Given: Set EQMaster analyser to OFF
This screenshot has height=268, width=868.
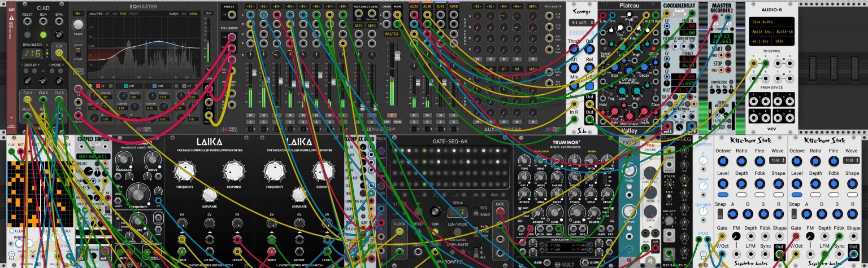Looking at the screenshot, I should point(107,14).
